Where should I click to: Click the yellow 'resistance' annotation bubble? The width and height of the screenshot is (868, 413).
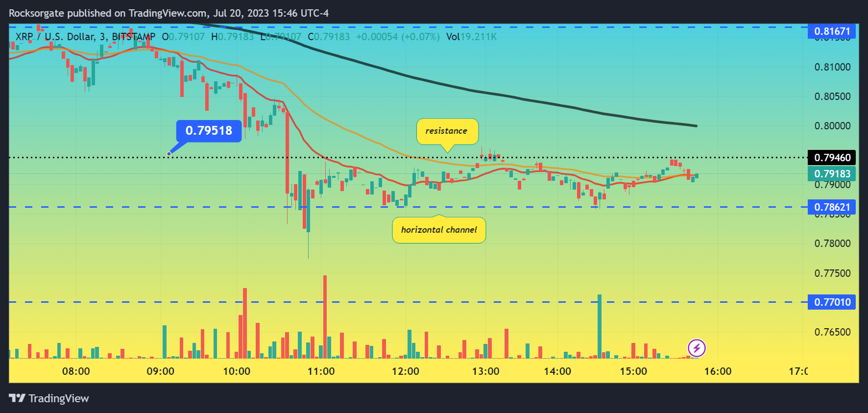(447, 131)
